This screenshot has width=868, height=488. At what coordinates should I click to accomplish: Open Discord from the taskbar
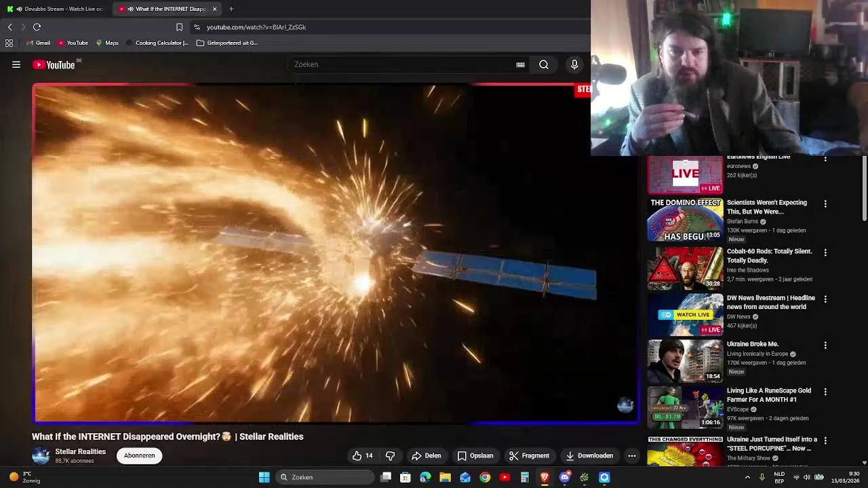point(564,477)
